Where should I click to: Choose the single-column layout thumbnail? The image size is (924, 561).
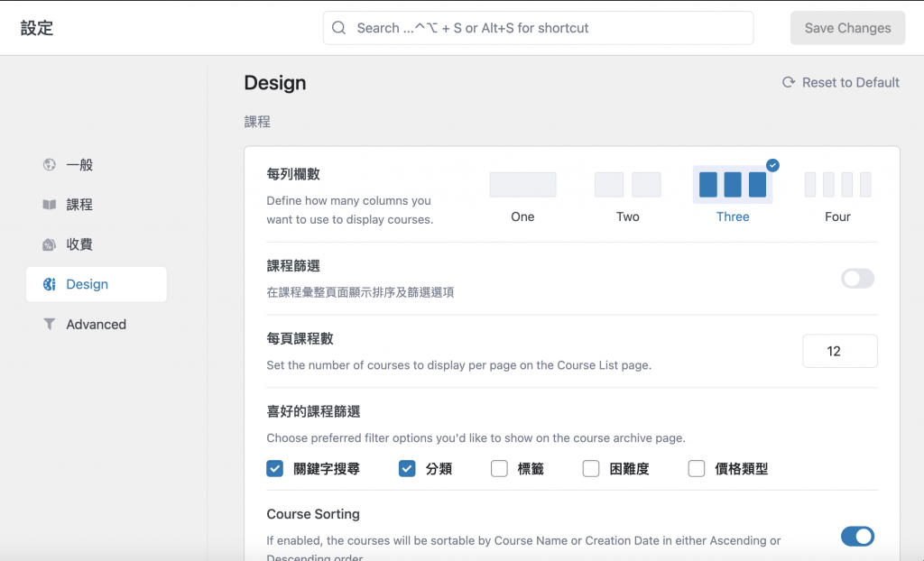[x=522, y=185]
